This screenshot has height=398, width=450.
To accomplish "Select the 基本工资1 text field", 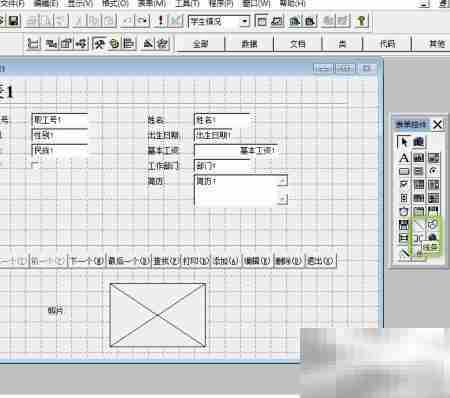I will pyautogui.click(x=236, y=150).
